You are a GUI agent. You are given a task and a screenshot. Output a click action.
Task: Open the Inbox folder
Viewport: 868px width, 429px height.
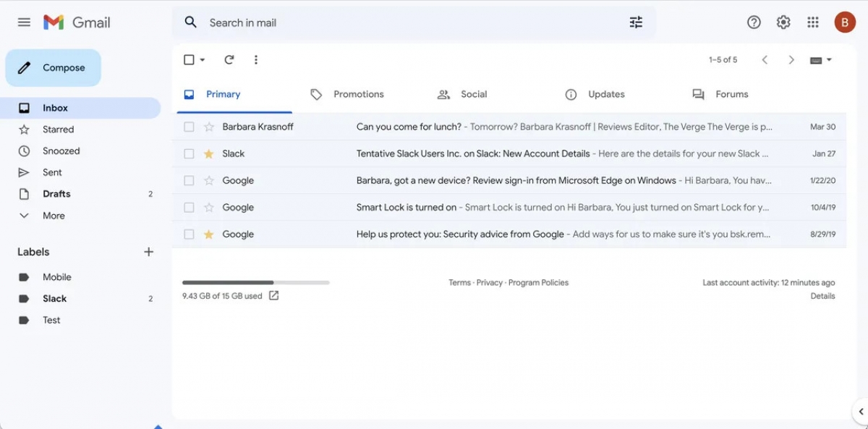coord(80,108)
